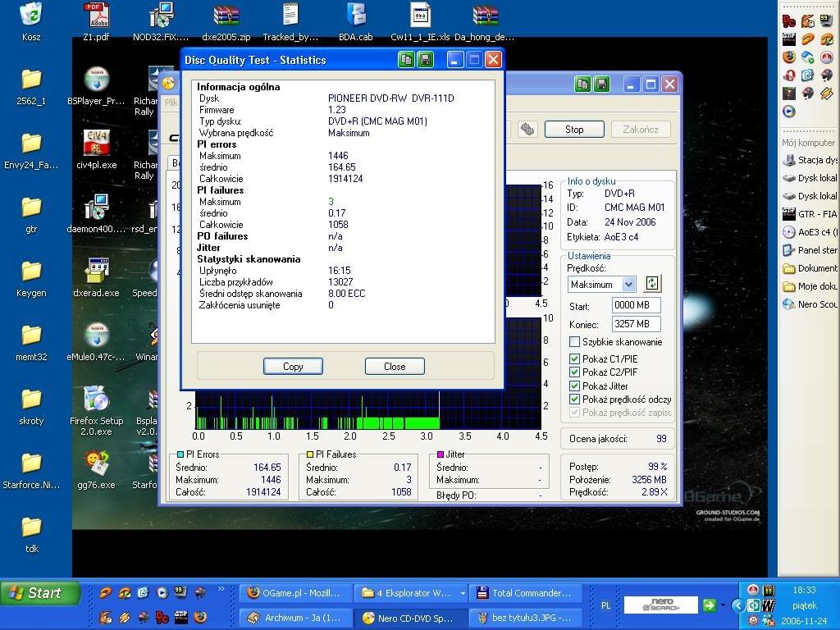Open GTR - FIA drive in sidebar
Image resolution: width=840 pixels, height=630 pixels.
pos(810,214)
